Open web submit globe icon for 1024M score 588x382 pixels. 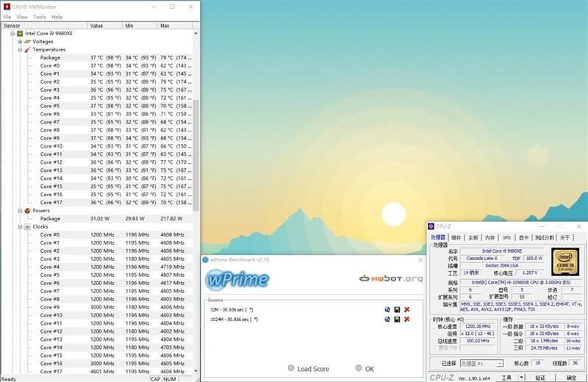(x=387, y=320)
